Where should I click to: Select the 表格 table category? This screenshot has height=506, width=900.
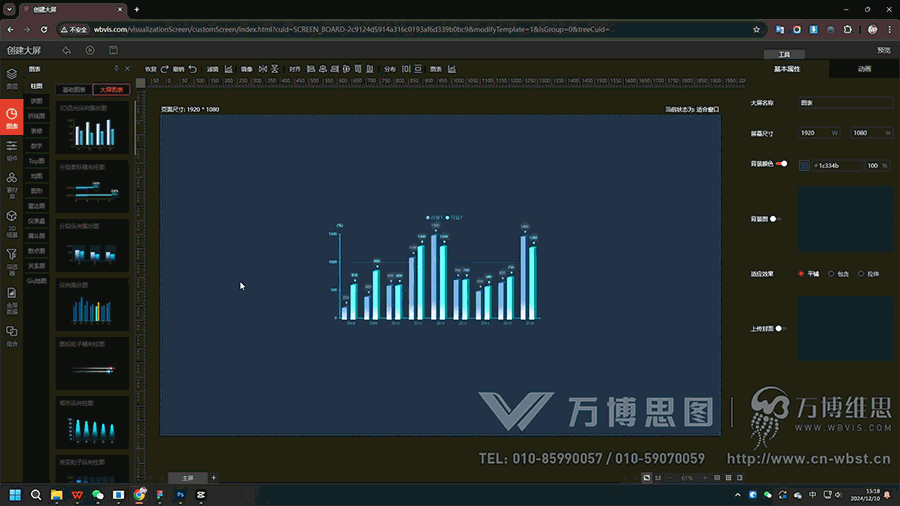point(37,131)
